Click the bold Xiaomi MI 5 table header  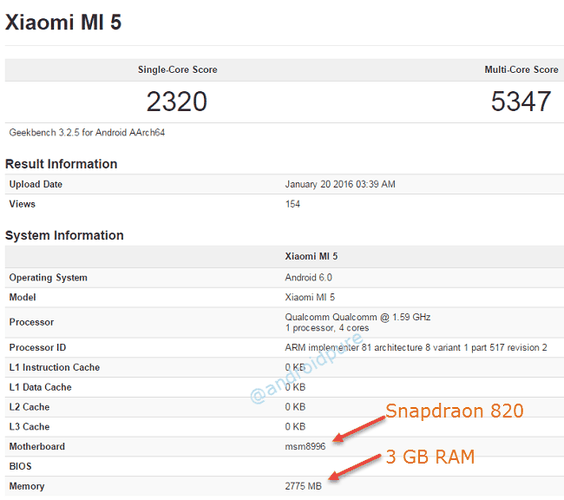tap(311, 256)
